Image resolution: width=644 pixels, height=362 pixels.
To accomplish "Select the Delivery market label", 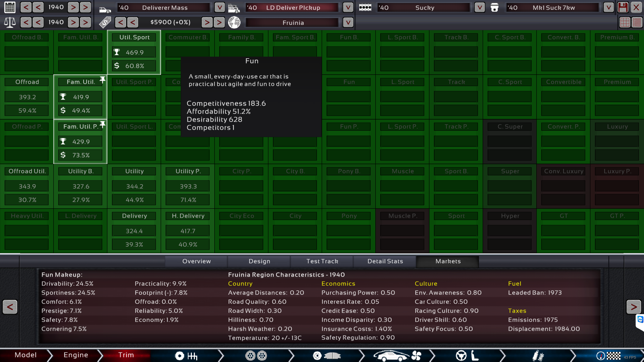I will 134,216.
